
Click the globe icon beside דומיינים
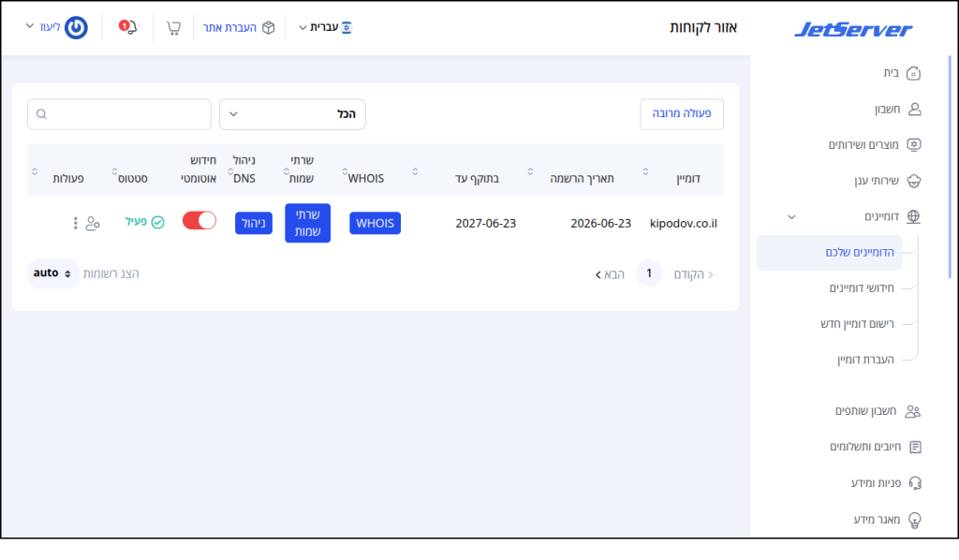point(914,216)
